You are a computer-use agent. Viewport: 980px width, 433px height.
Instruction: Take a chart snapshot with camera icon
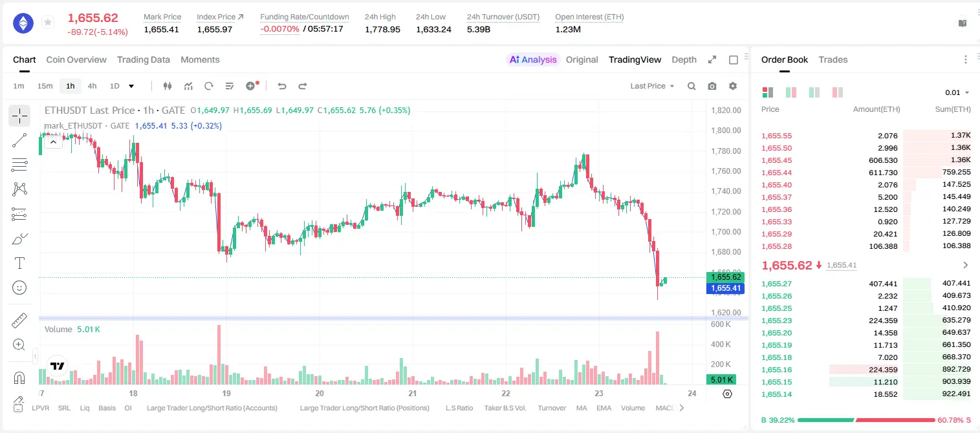point(712,86)
